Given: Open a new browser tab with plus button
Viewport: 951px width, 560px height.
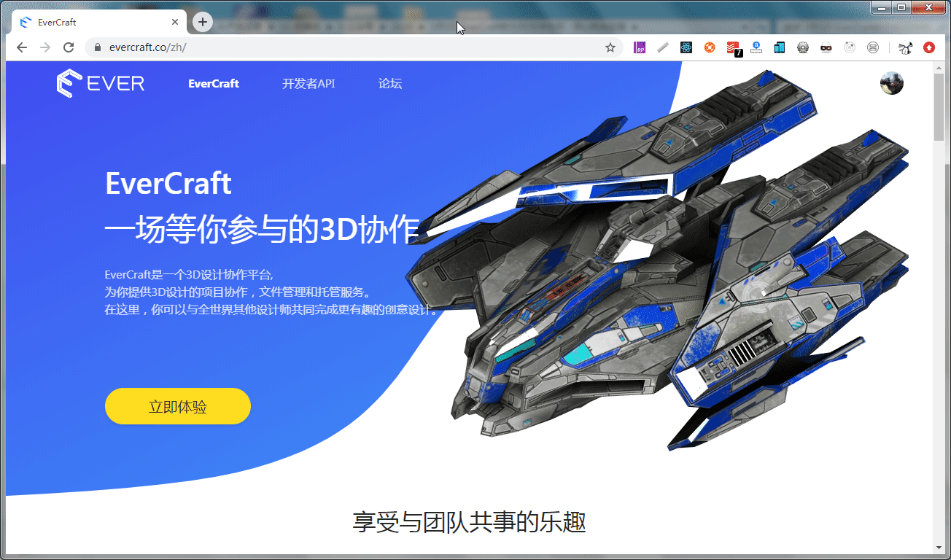Looking at the screenshot, I should 201,22.
